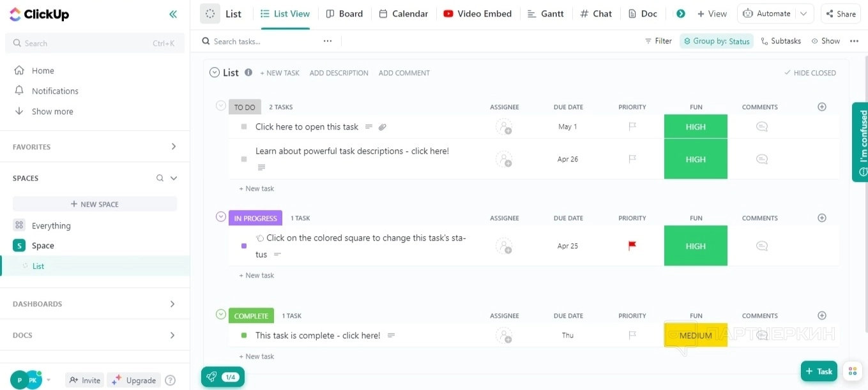Click green status square of completed task
Image resolution: width=868 pixels, height=390 pixels.
pos(244,335)
